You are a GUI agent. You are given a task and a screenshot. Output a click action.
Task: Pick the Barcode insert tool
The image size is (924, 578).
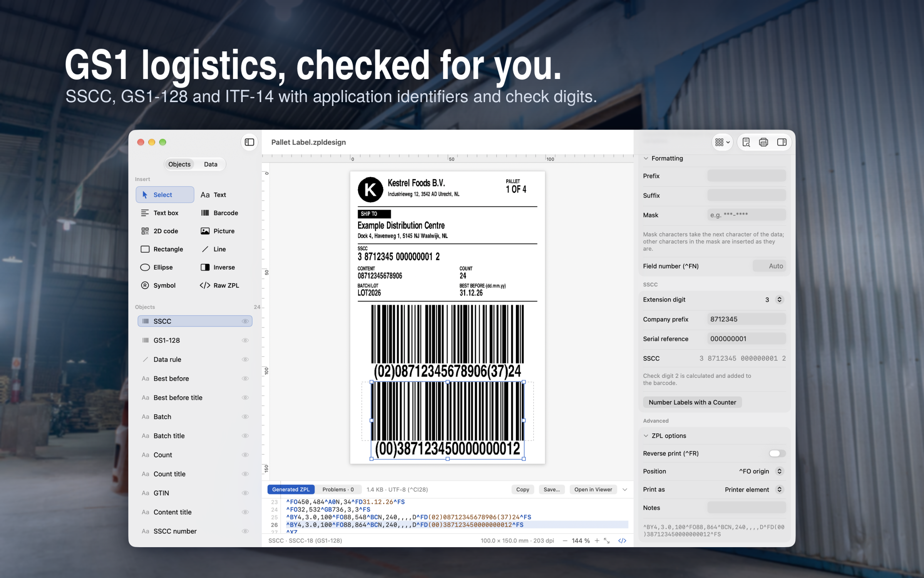219,213
